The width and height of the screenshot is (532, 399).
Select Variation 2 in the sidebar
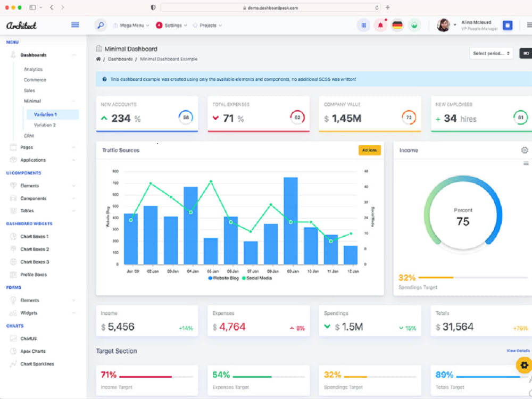tap(45, 125)
